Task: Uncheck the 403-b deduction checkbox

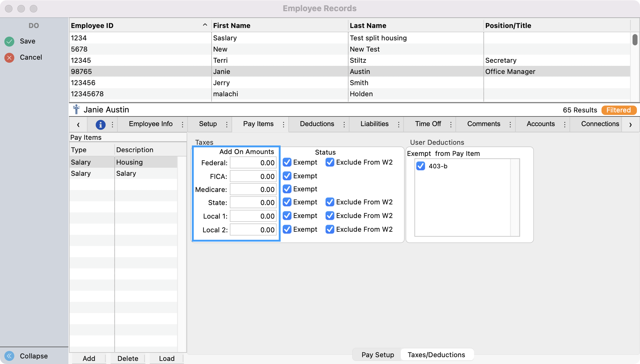Action: tap(421, 166)
